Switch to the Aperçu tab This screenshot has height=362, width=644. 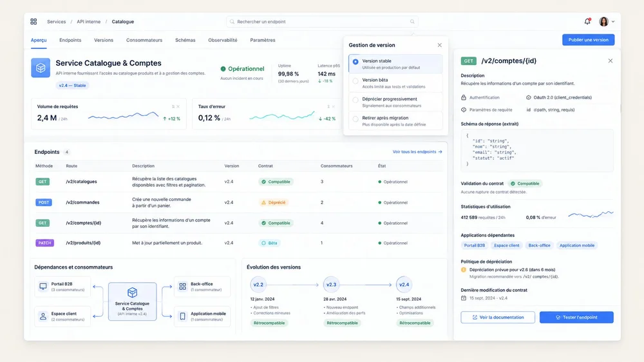coord(39,41)
